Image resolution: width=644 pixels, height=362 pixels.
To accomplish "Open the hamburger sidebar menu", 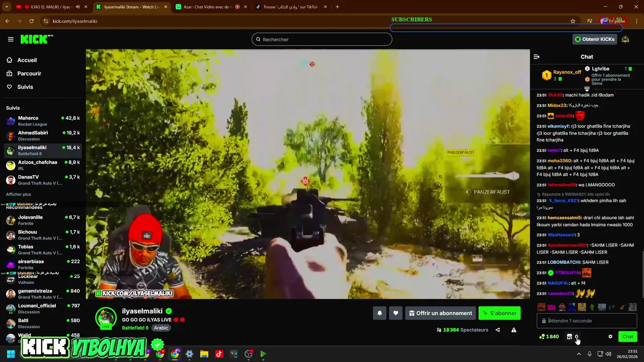I will pyautogui.click(x=11, y=39).
